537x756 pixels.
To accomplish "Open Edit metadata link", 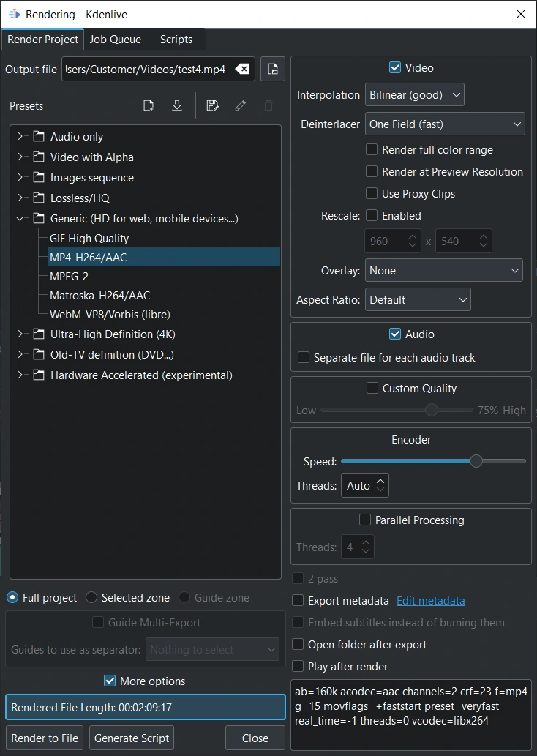I will point(430,601).
